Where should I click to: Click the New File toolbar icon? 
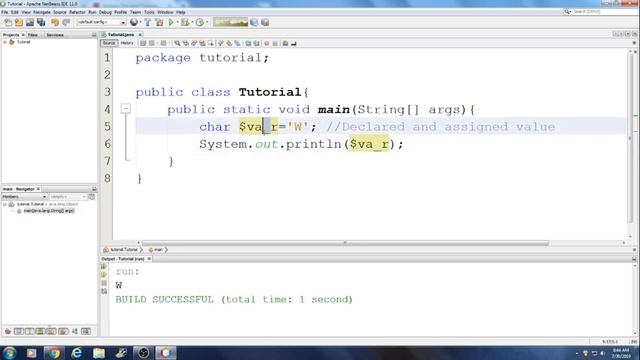pyautogui.click(x=8, y=22)
